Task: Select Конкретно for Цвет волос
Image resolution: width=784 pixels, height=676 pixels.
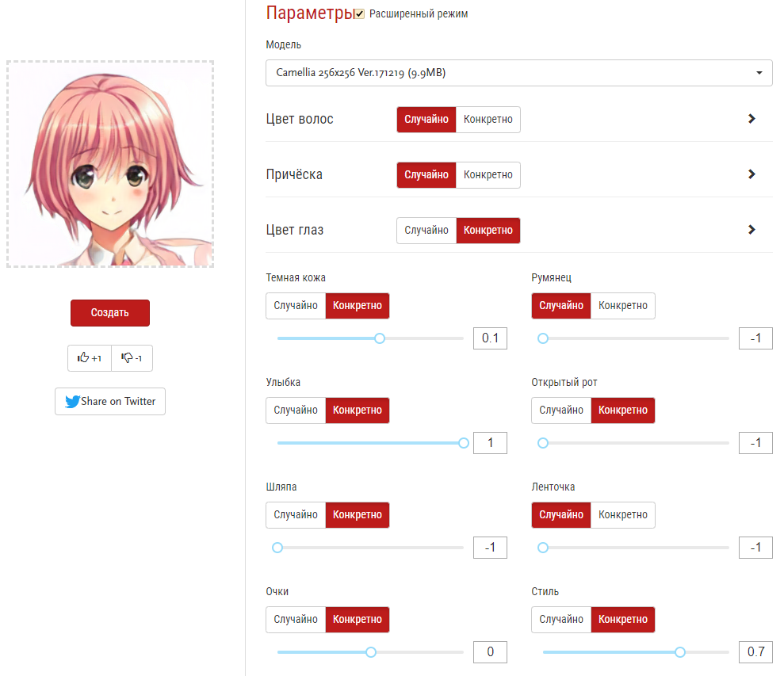Action: coord(488,120)
